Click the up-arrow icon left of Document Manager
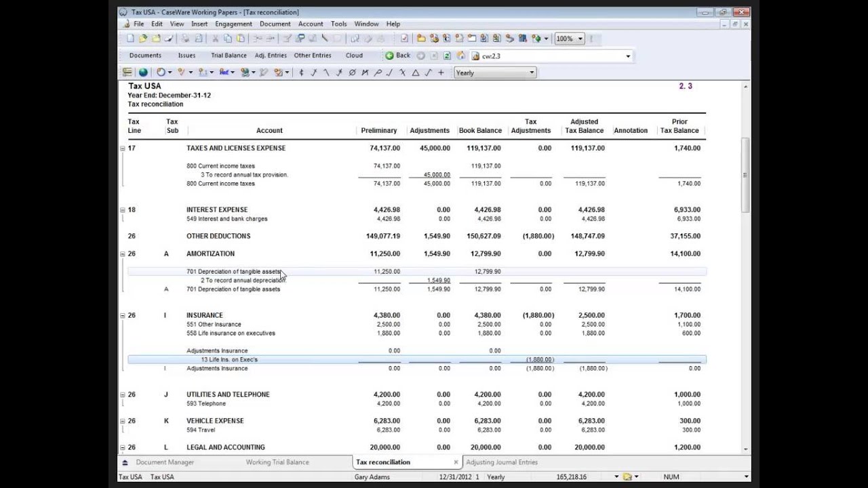 point(124,462)
